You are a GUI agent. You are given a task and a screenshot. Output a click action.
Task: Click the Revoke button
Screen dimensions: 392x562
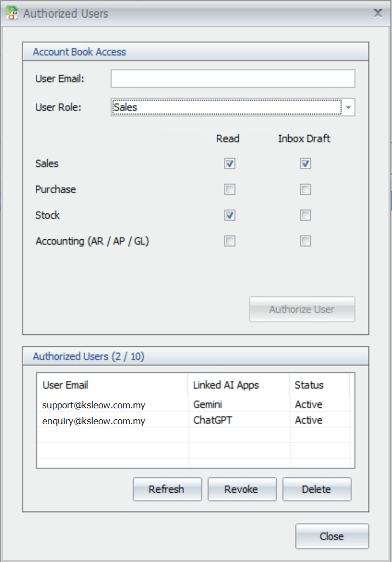[x=242, y=489]
